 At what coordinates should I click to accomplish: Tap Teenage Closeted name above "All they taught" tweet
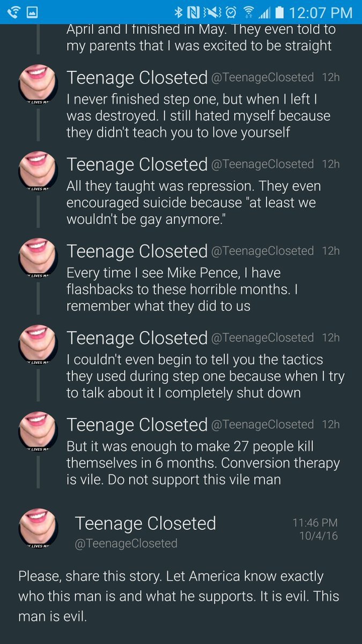click(x=137, y=164)
